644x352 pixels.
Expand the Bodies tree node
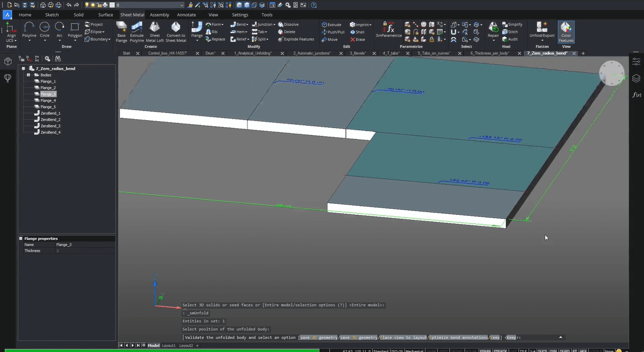(x=29, y=75)
